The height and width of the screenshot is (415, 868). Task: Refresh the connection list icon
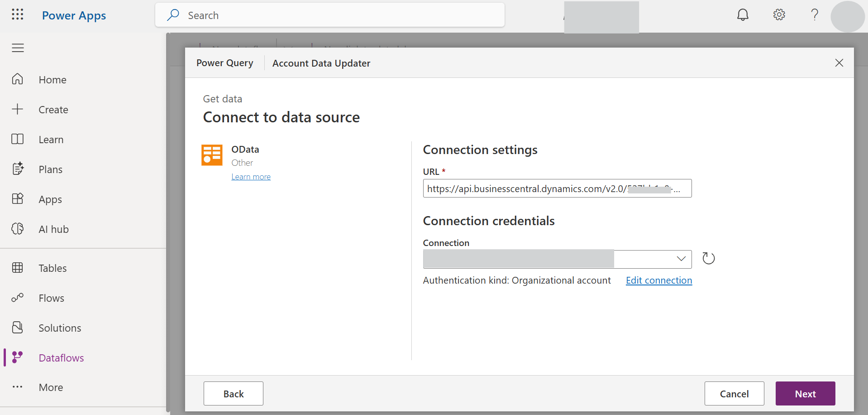click(x=708, y=258)
